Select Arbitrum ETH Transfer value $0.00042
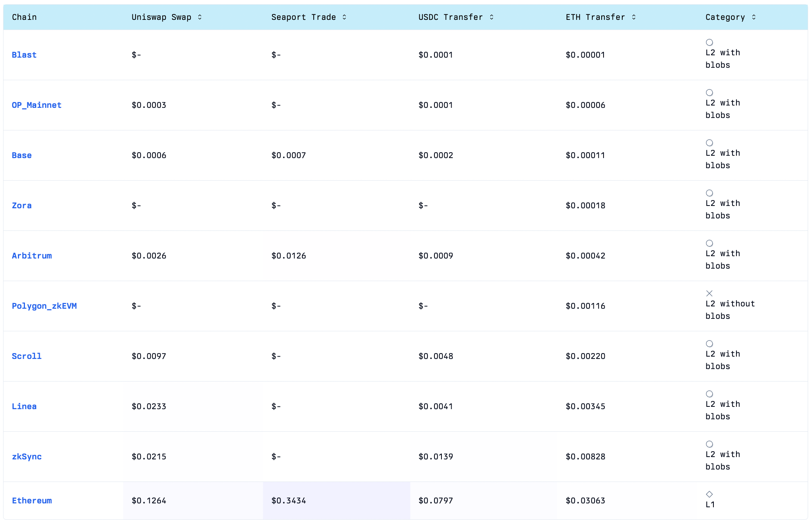The image size is (812, 524). [585, 256]
